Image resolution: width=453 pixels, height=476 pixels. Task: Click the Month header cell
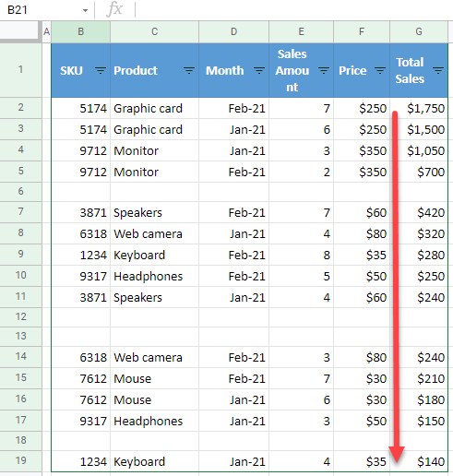[x=233, y=70]
